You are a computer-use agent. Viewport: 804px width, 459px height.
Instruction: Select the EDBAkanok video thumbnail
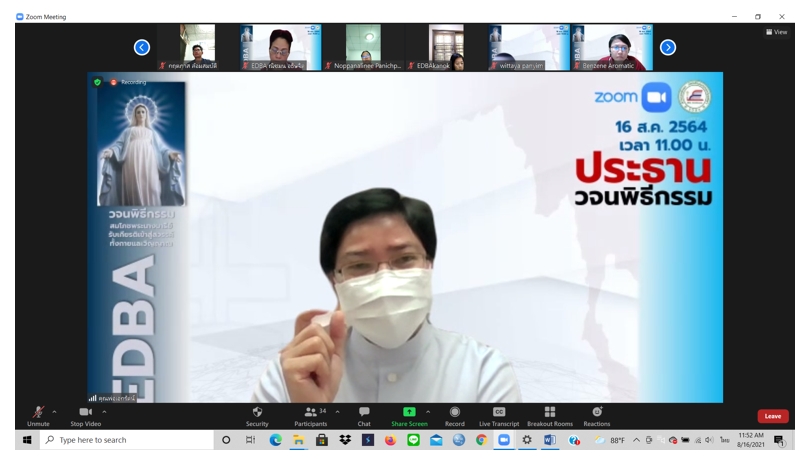point(446,47)
